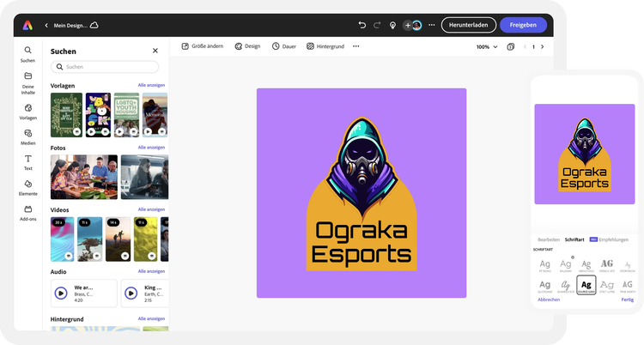The width and height of the screenshot is (644, 345).
Task: Open the Adobe Express home logo
Action: click(27, 25)
